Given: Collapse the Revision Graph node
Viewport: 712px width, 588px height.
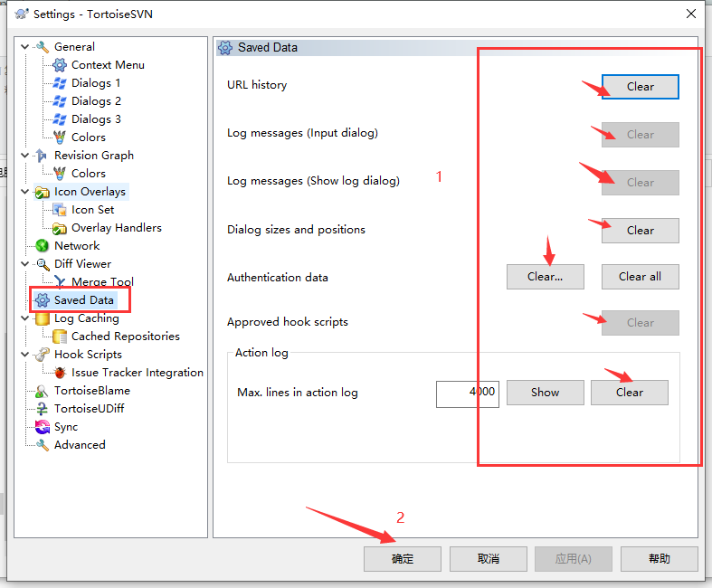Looking at the screenshot, I should [25, 156].
